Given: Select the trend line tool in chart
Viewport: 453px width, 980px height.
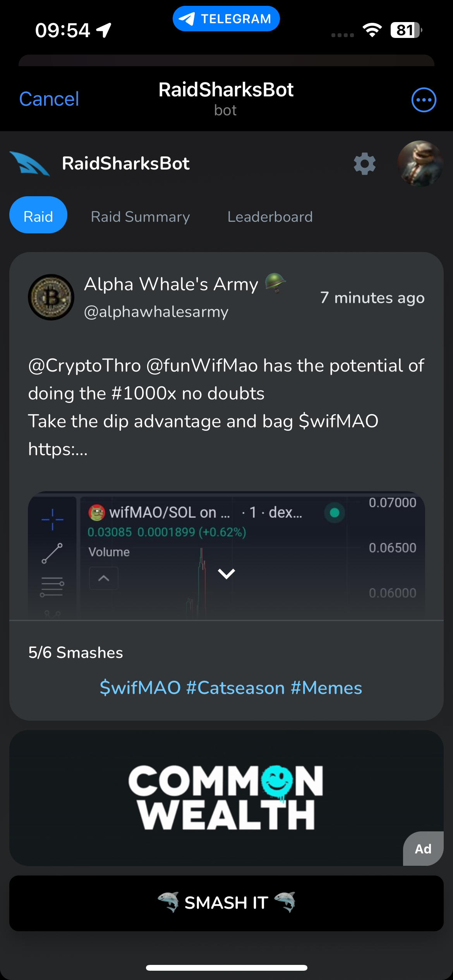Looking at the screenshot, I should (x=52, y=553).
